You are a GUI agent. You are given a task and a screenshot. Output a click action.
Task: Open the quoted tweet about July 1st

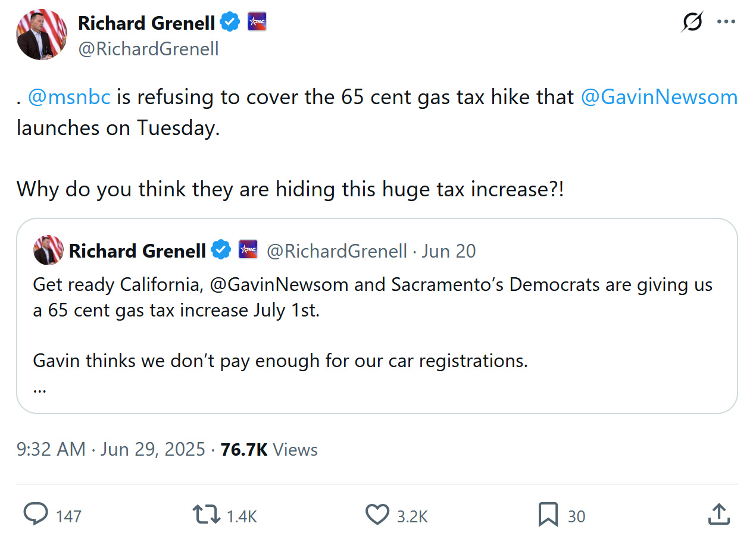click(x=377, y=316)
